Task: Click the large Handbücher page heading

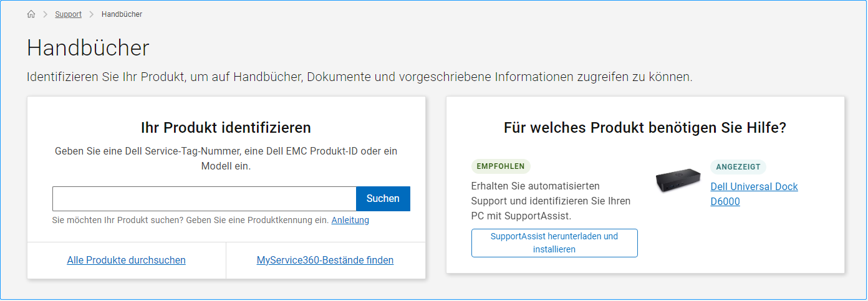Action: (88, 48)
